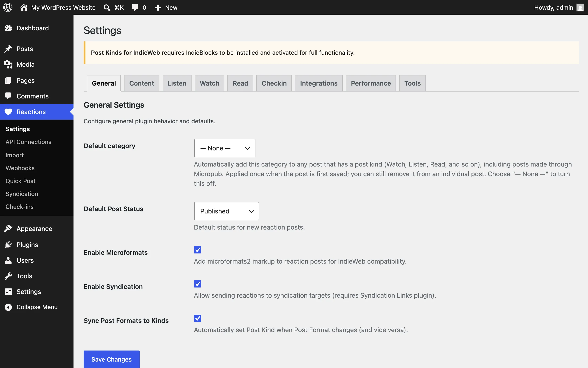Click the Posts pushpin icon

pyautogui.click(x=8, y=49)
